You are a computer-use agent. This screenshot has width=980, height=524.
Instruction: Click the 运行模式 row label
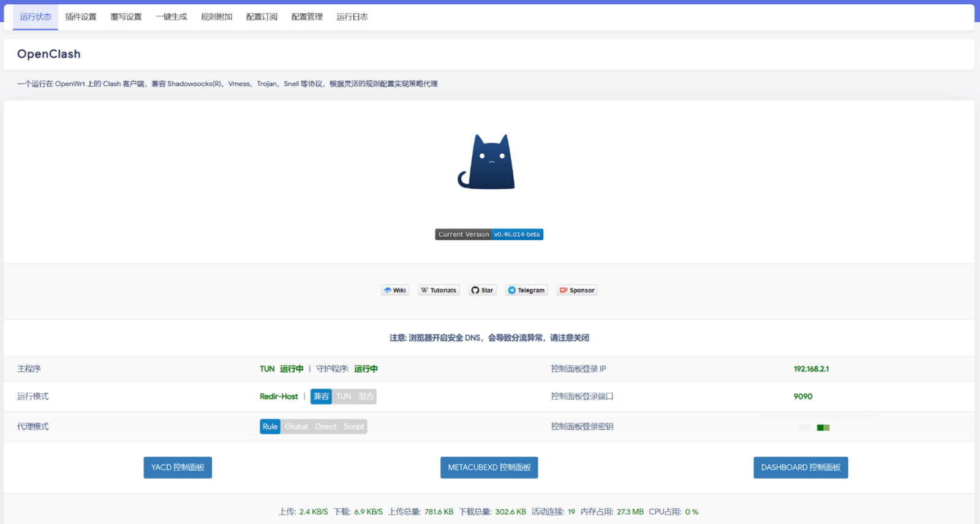tap(33, 397)
